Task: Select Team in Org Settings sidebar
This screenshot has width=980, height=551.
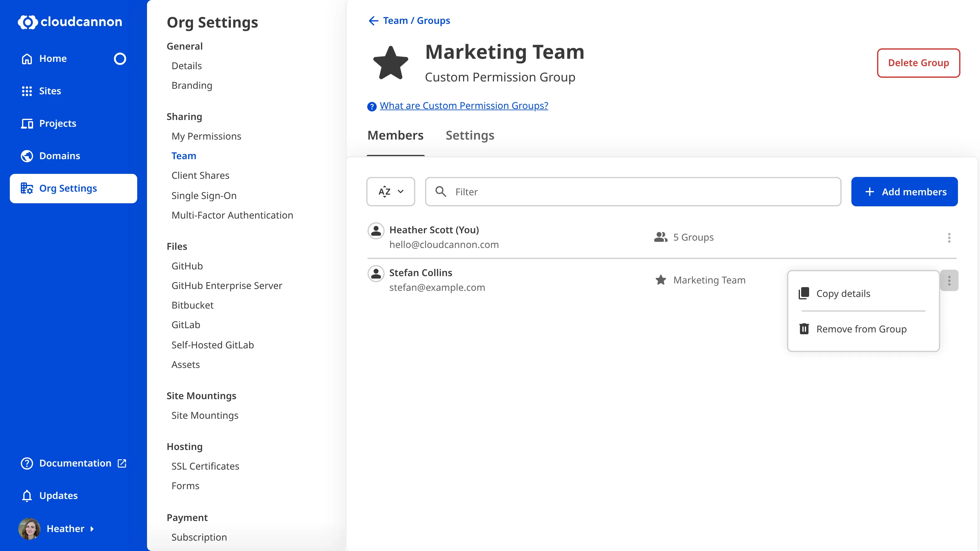Action: (184, 156)
